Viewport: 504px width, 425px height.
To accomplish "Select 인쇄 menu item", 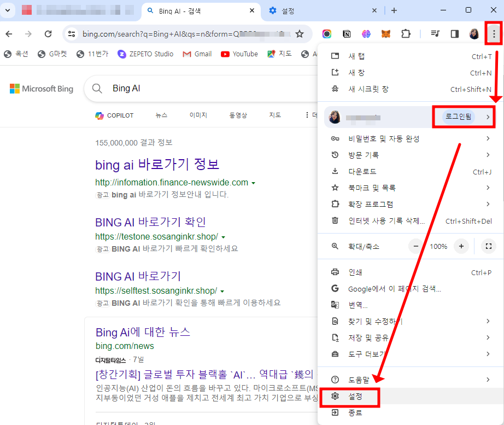I will coord(411,272).
